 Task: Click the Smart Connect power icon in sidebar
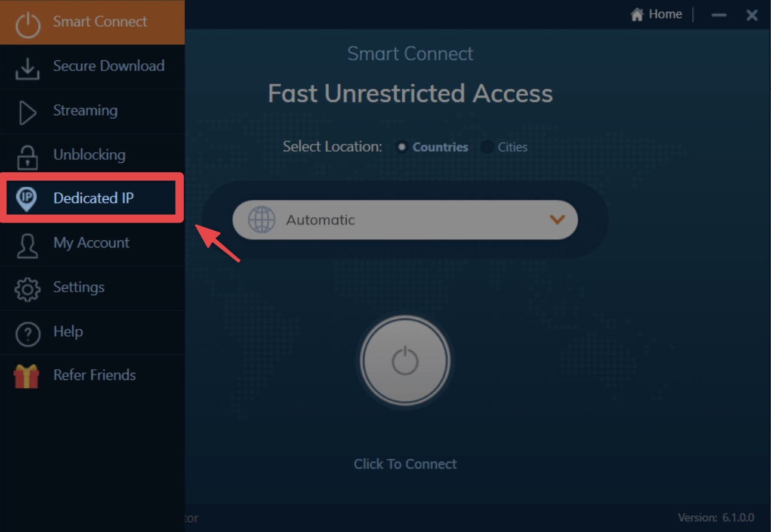point(27,24)
